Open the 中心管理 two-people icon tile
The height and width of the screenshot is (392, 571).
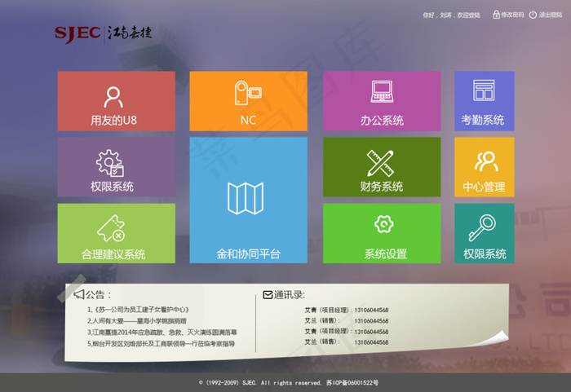pyautogui.click(x=485, y=167)
